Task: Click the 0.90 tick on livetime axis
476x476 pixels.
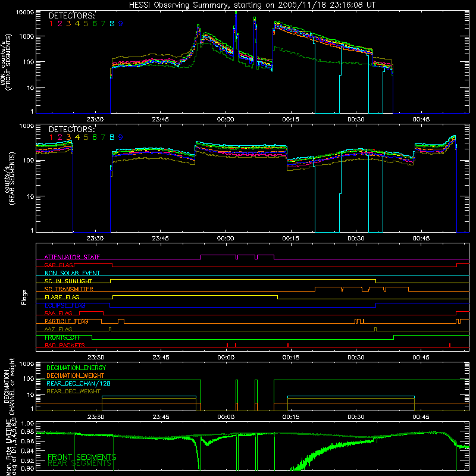Action: (27, 468)
